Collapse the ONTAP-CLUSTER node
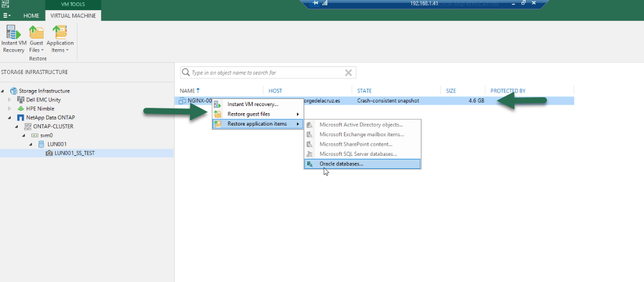Image resolution: width=644 pixels, height=282 pixels. (17, 127)
